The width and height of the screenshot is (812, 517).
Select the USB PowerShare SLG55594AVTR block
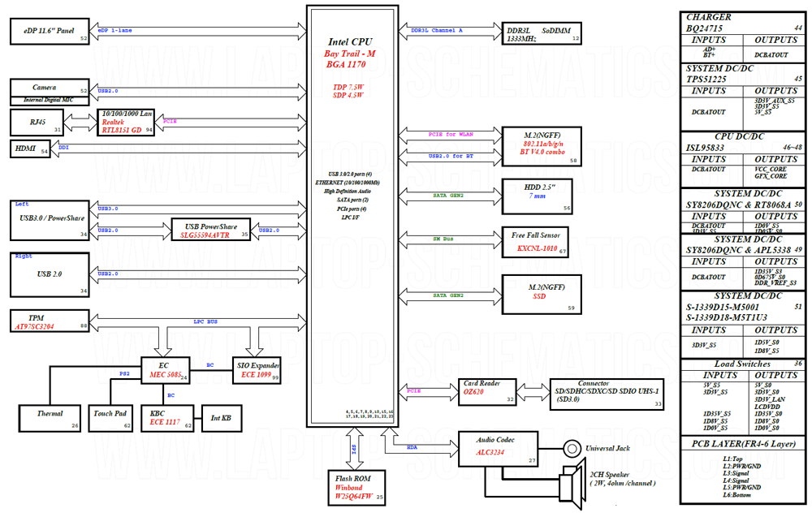click(x=211, y=230)
